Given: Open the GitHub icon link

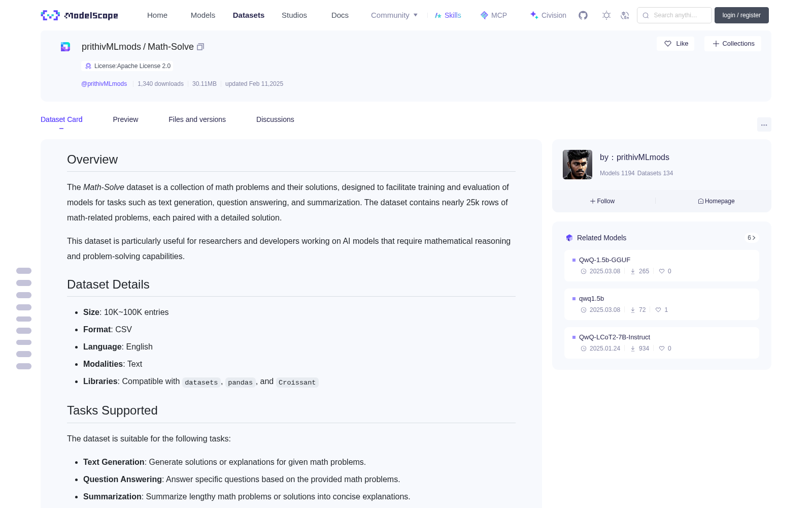Looking at the screenshot, I should pos(583,15).
